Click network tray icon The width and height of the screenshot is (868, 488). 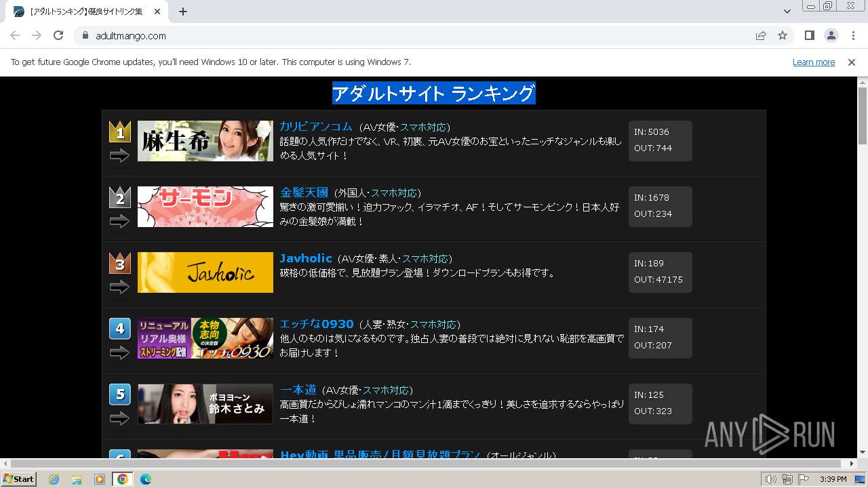tap(787, 479)
